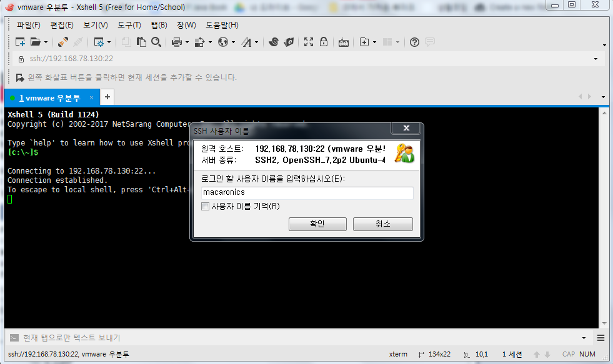Open the compose bar hamburger menu icon
The height and width of the screenshot is (364, 613).
[601, 338]
